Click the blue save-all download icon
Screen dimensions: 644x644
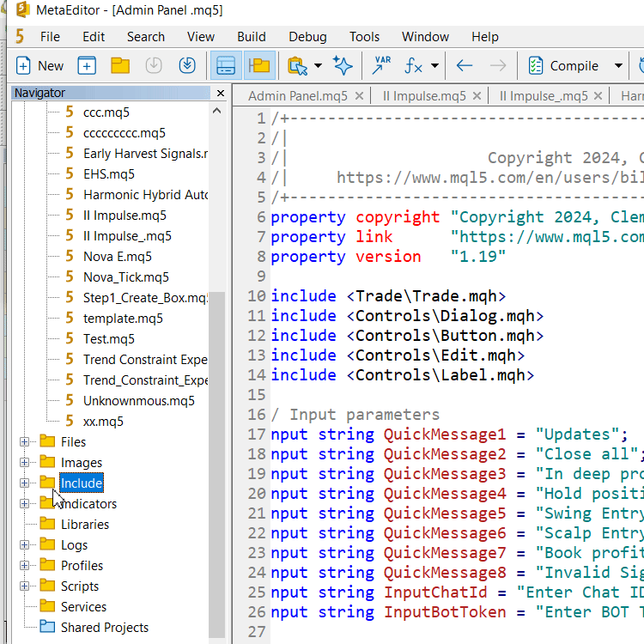pyautogui.click(x=187, y=66)
